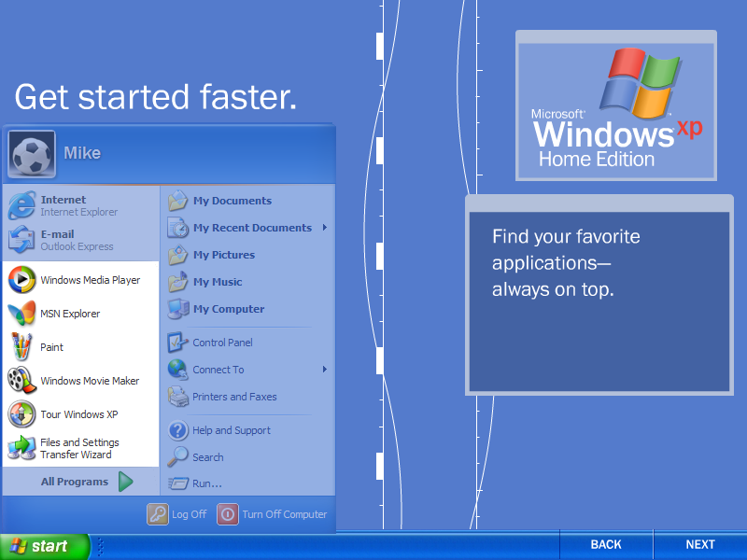Open Windows Movie Maker film reel icon
The height and width of the screenshot is (560, 747).
[x=21, y=381]
